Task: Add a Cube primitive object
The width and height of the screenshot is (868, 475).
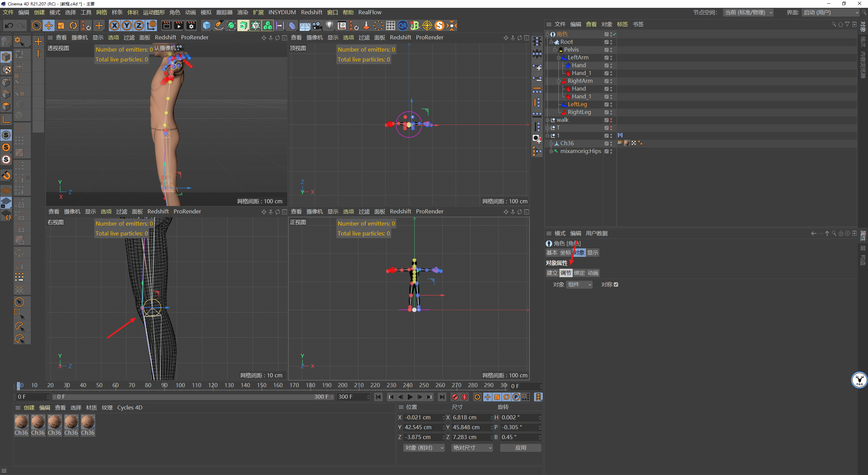Action: tap(206, 26)
